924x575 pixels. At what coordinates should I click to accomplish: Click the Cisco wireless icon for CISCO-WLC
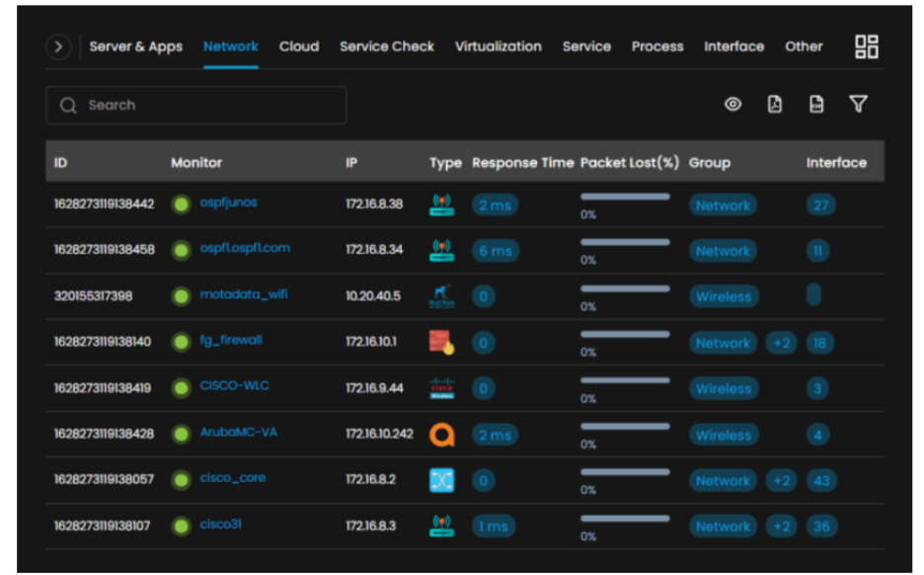(x=441, y=388)
